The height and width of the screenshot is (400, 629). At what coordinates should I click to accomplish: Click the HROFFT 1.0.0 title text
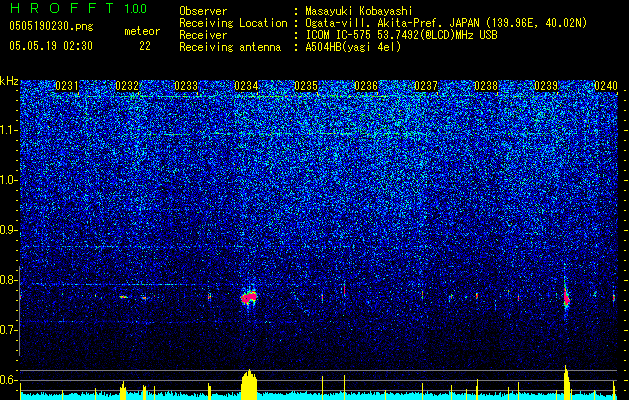click(x=78, y=8)
